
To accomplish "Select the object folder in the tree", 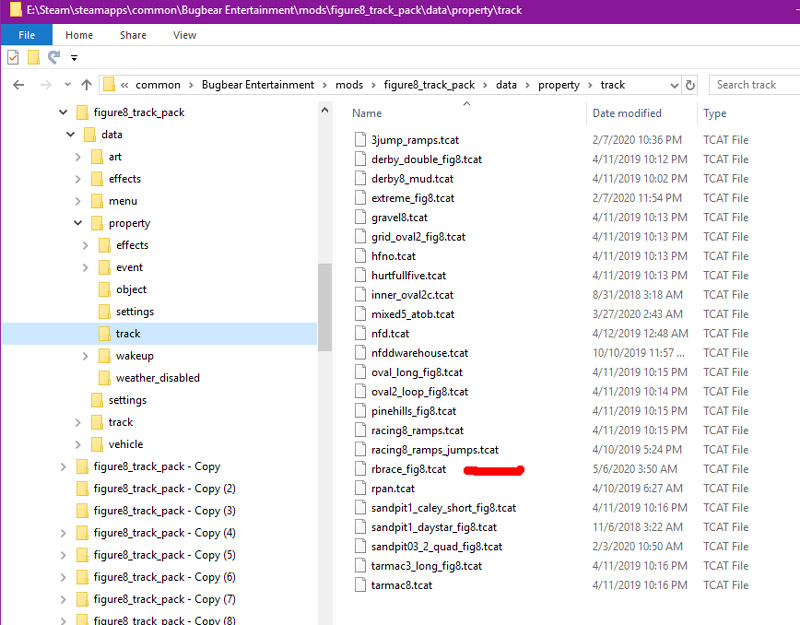I will (131, 289).
